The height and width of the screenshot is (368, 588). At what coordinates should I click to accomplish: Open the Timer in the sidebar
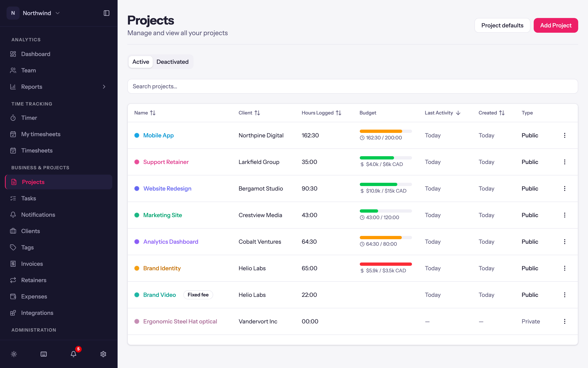[59, 118]
